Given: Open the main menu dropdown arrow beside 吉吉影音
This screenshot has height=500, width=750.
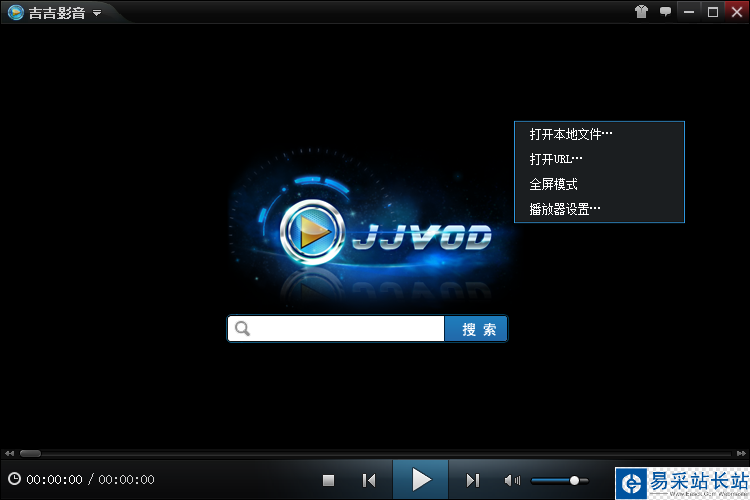Looking at the screenshot, I should 97,13.
